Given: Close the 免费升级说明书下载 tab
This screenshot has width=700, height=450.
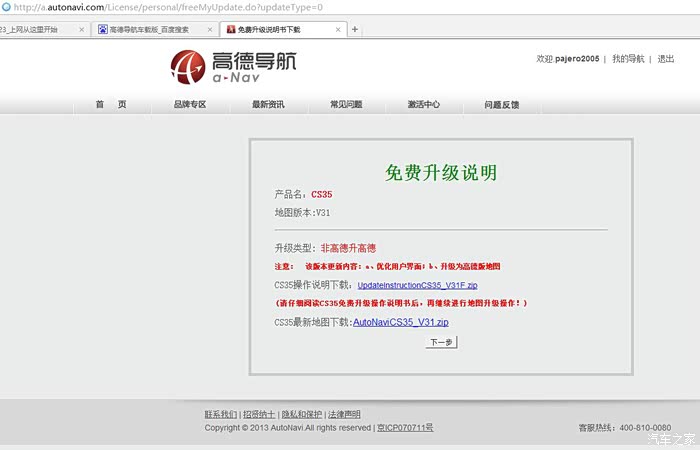Looking at the screenshot, I should (338, 29).
